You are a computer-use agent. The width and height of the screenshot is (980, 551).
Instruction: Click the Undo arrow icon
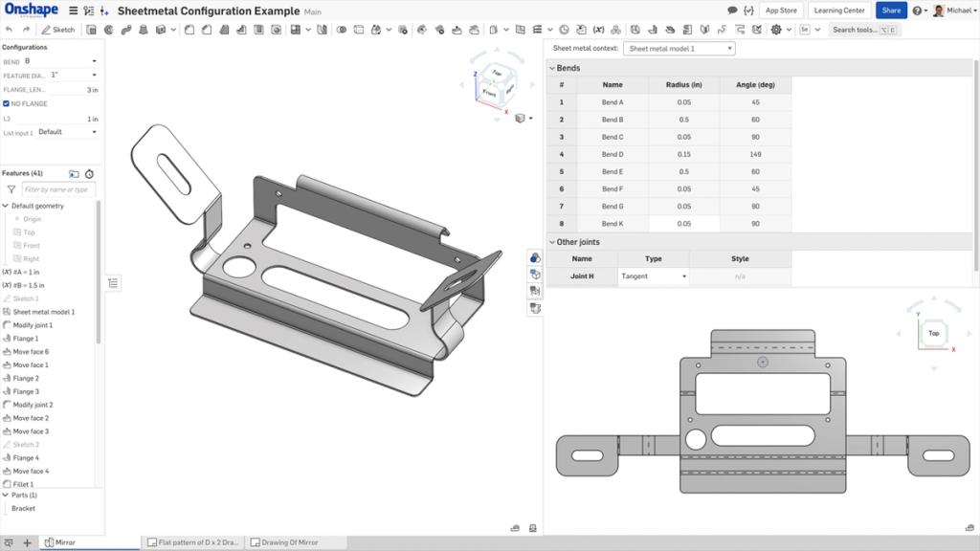[10, 30]
